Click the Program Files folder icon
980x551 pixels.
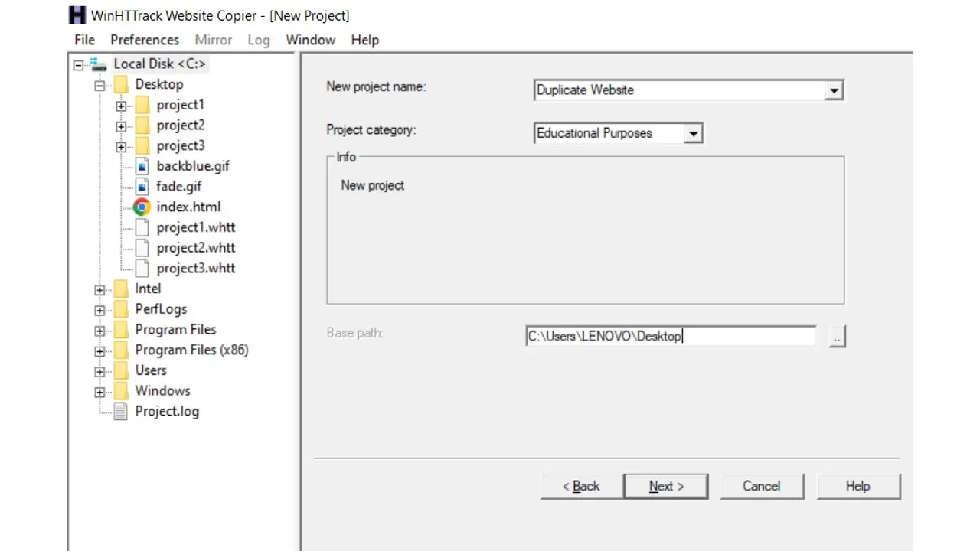tap(121, 329)
